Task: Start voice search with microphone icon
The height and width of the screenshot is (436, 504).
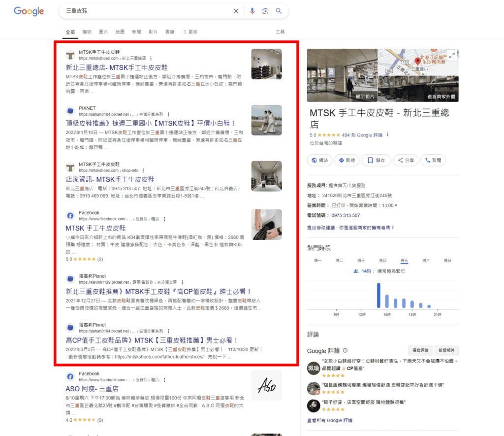Action: coord(252,11)
